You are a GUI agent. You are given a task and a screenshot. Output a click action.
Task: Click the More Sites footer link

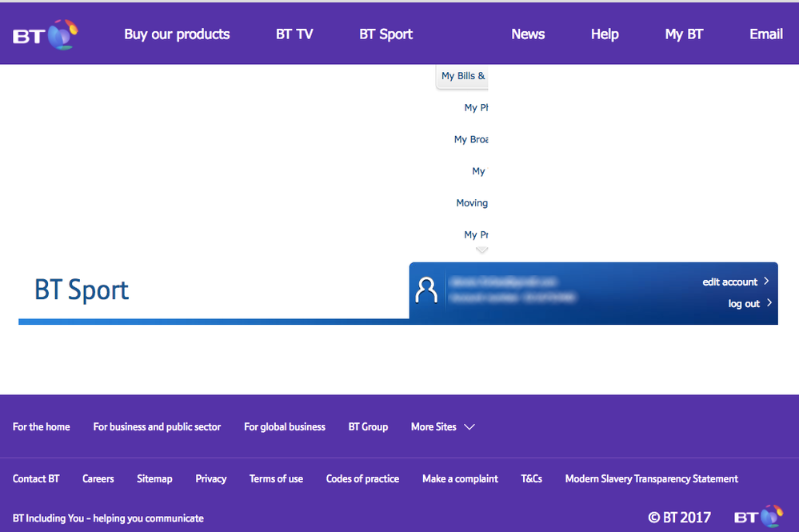click(433, 426)
